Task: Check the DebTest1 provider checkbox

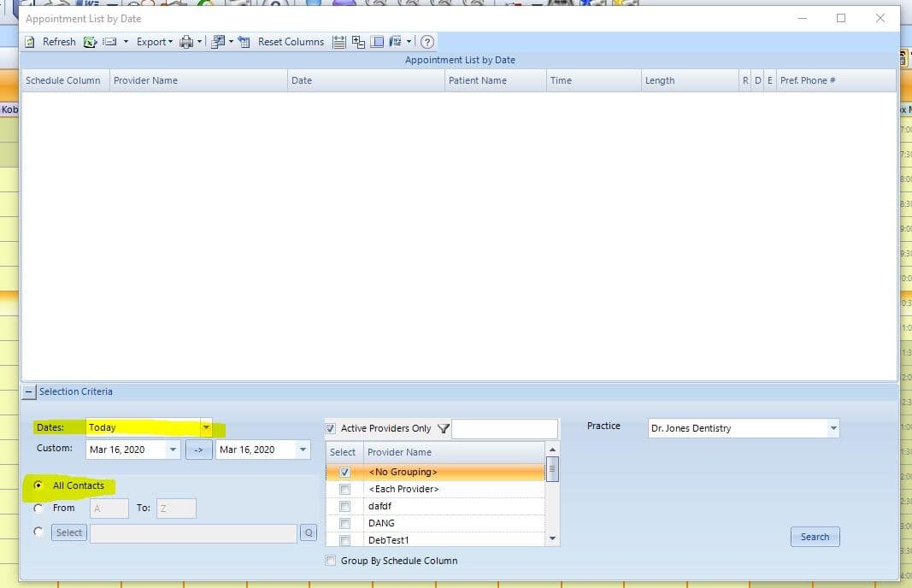Action: pos(344,540)
